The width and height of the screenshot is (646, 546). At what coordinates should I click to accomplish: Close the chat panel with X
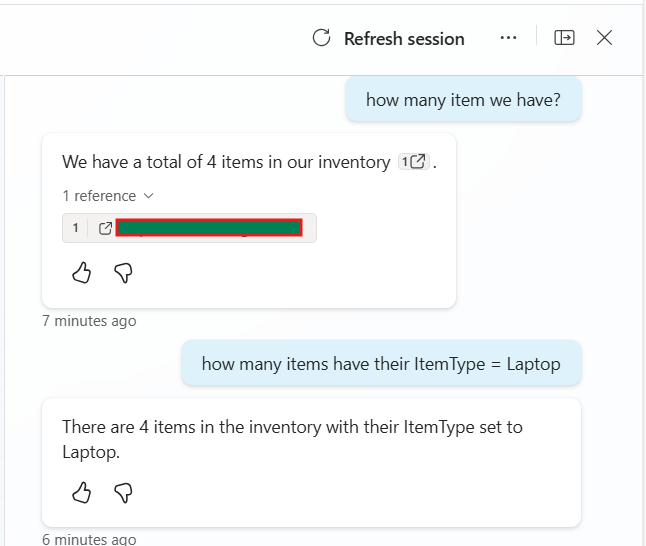[x=604, y=38]
